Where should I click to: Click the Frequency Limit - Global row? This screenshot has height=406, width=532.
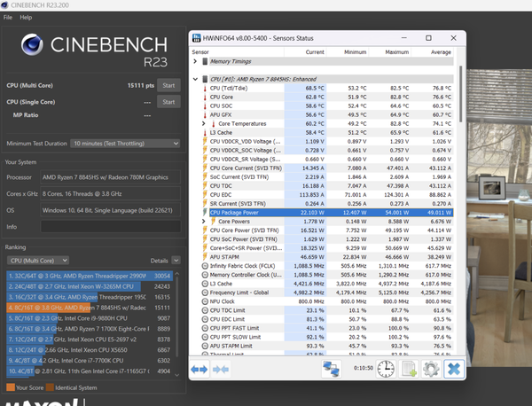[x=328, y=293]
